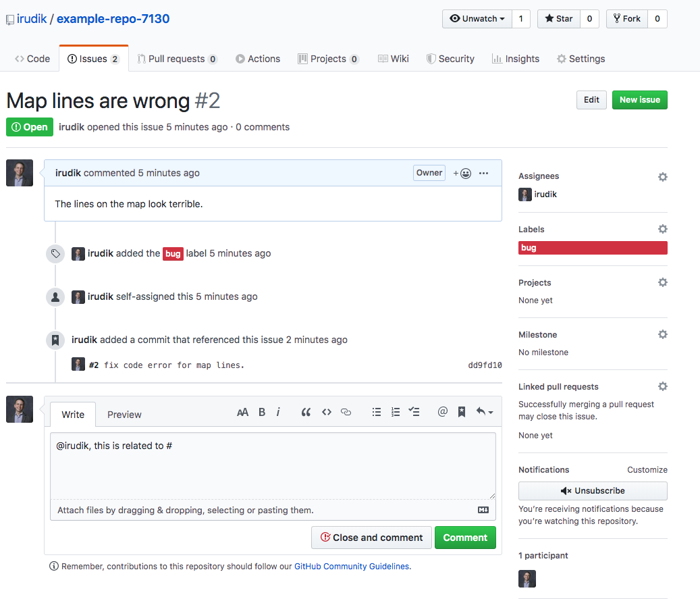Switch to the Preview tab

click(124, 415)
